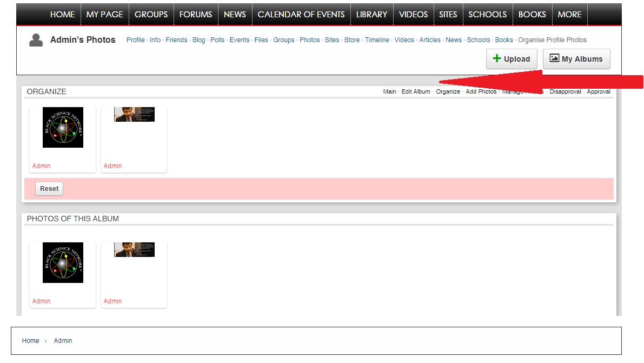Select Black Science Network thumbnail in Organize
This screenshot has height=363, width=644.
coord(63,128)
